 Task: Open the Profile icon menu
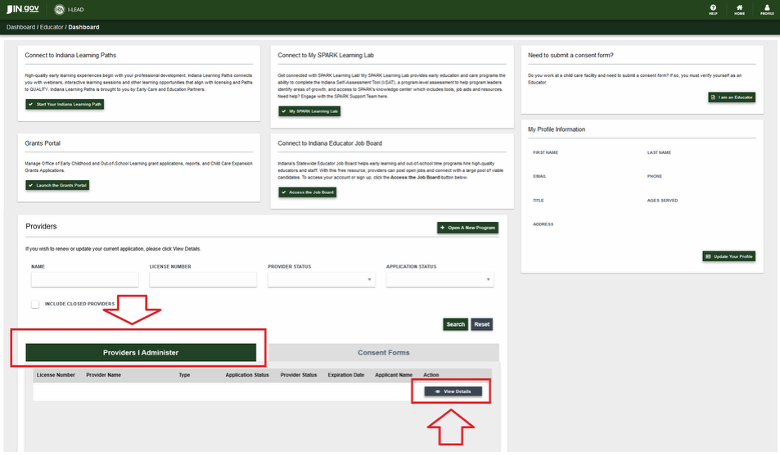766,9
